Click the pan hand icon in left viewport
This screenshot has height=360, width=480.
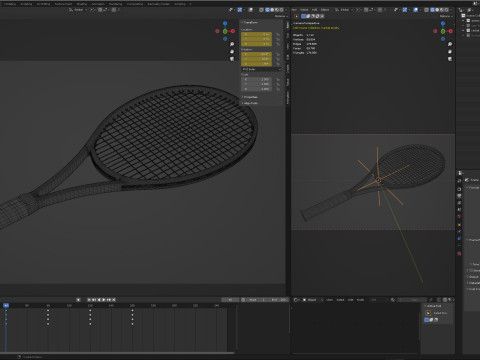pos(232,51)
